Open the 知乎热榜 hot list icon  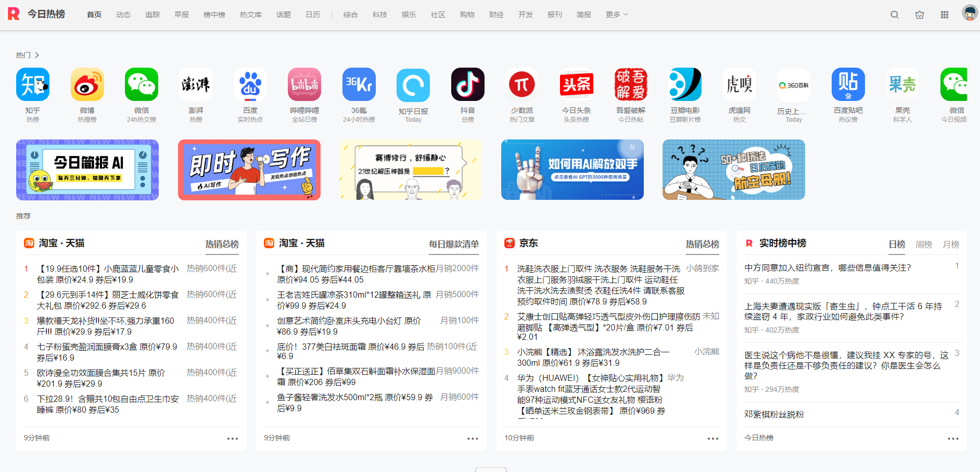[x=33, y=84]
